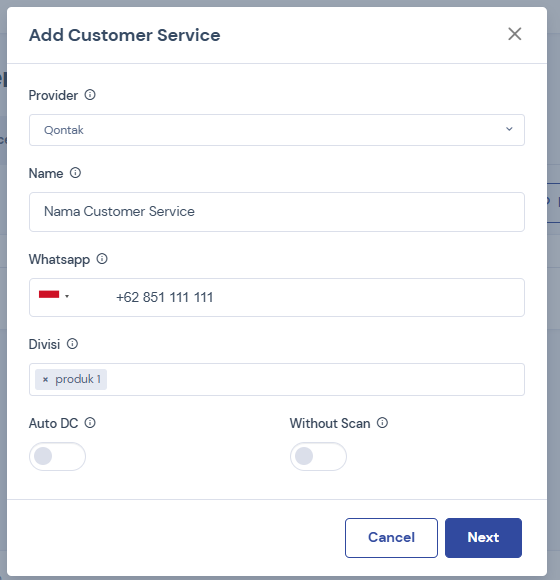
Task: Expand the Provider chevron arrow
Action: tap(509, 129)
